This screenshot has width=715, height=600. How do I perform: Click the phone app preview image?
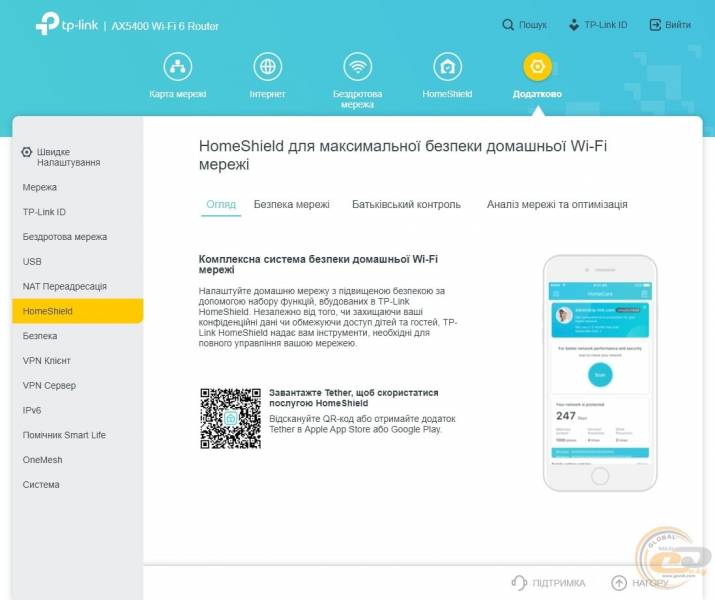point(600,373)
